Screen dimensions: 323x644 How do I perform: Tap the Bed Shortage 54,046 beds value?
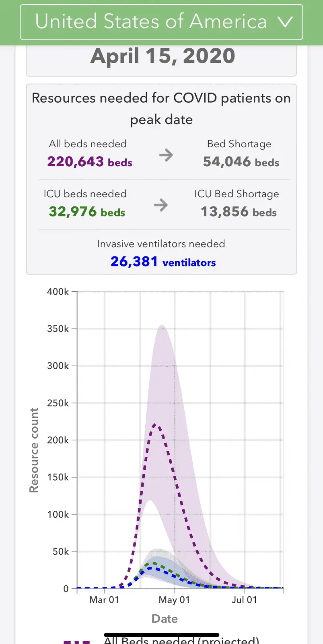pos(241,162)
